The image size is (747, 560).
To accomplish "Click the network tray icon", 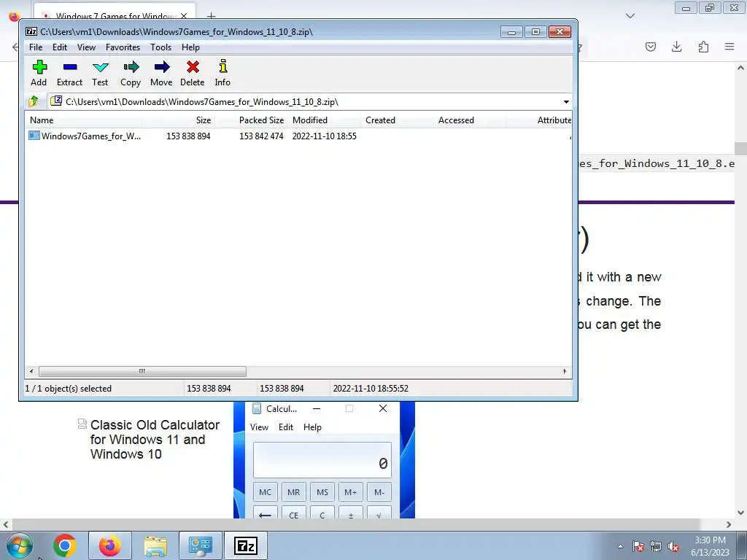I will coord(656,546).
